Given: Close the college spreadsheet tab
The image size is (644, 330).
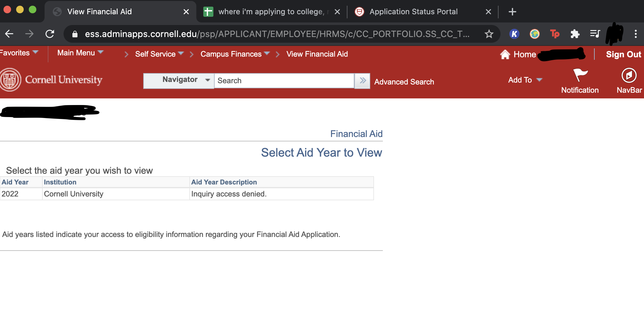Looking at the screenshot, I should click(337, 12).
